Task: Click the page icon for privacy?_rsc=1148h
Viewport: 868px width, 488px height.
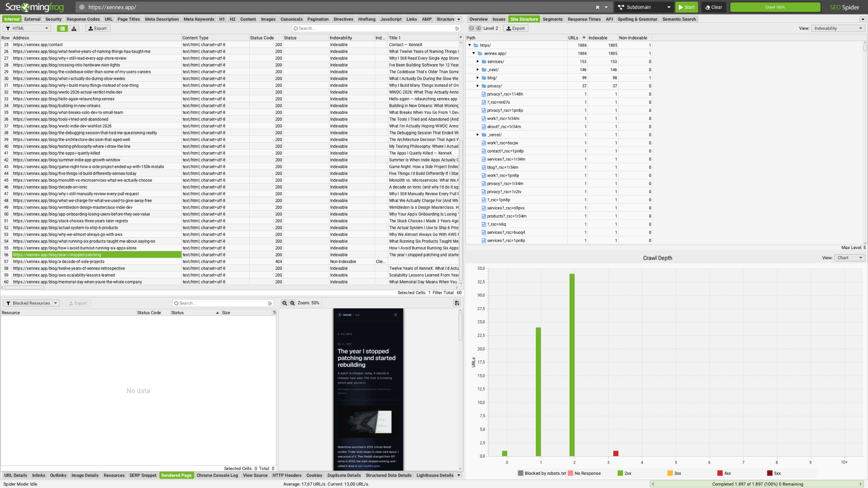Action: pyautogui.click(x=484, y=94)
